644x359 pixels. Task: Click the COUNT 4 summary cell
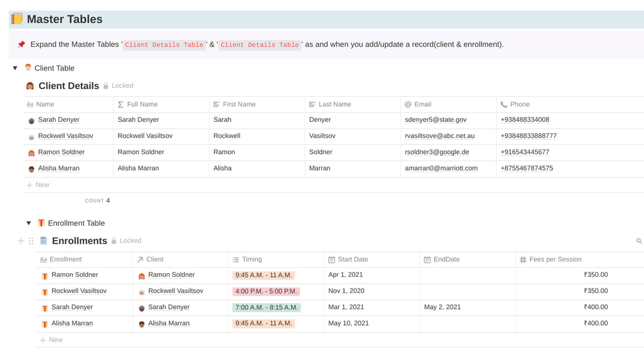click(97, 201)
